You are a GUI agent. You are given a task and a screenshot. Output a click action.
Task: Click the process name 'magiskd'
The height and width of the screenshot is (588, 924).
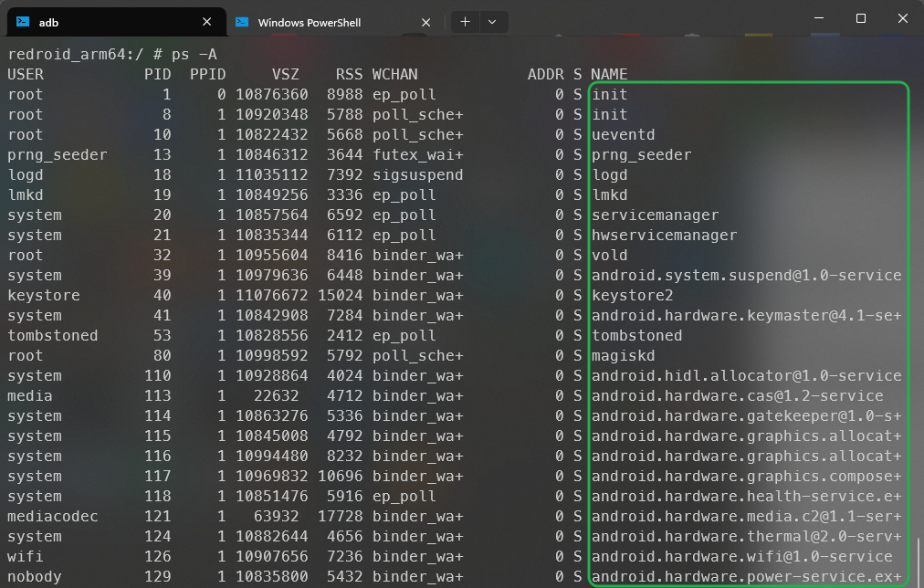(x=623, y=355)
